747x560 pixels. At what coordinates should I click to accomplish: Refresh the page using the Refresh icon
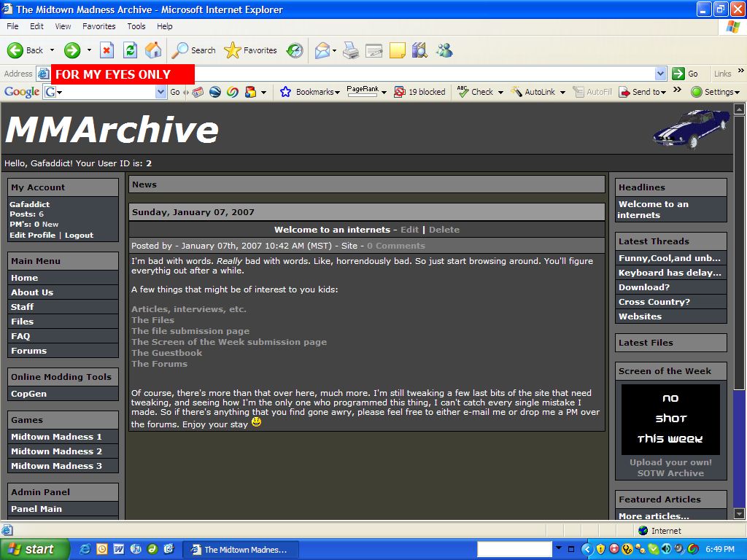130,50
